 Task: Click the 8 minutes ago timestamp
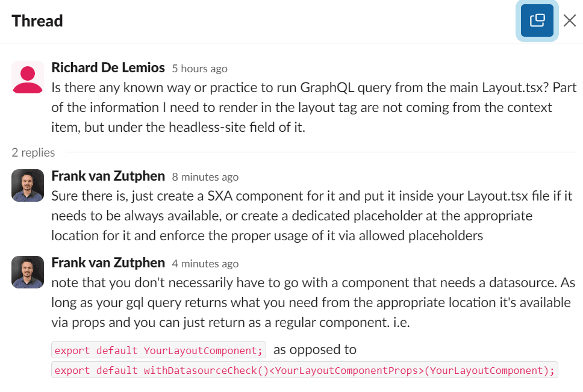(205, 177)
